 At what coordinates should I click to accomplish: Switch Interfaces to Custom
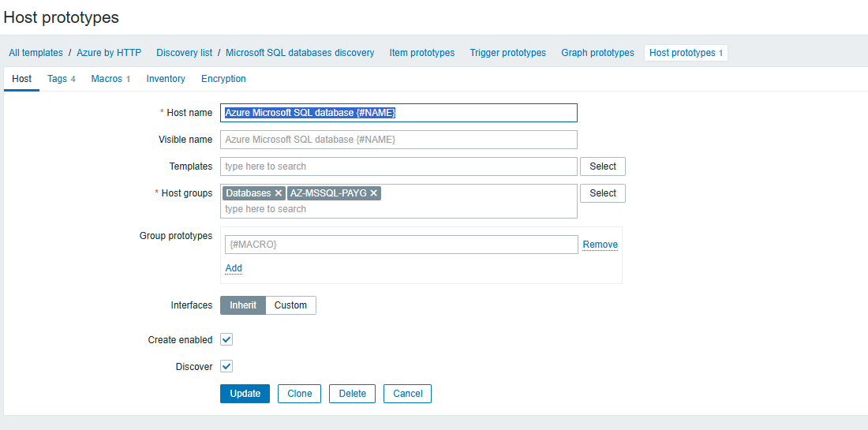click(x=290, y=305)
